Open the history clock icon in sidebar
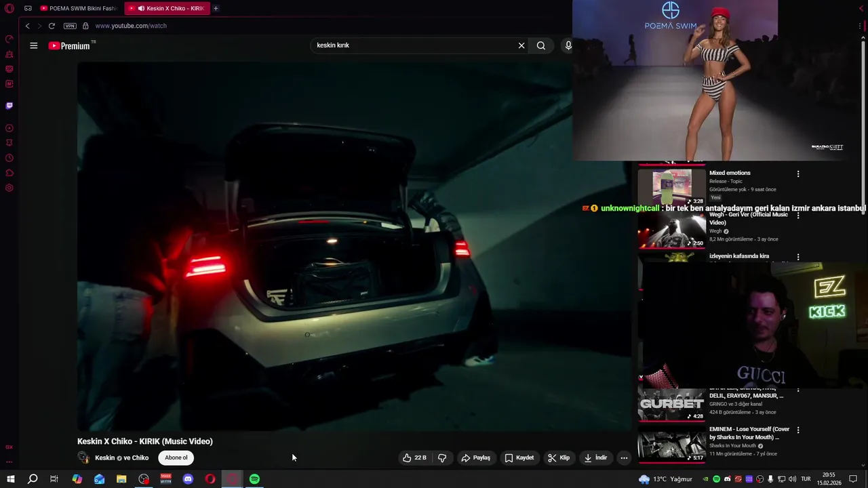868x488 pixels. (9, 158)
